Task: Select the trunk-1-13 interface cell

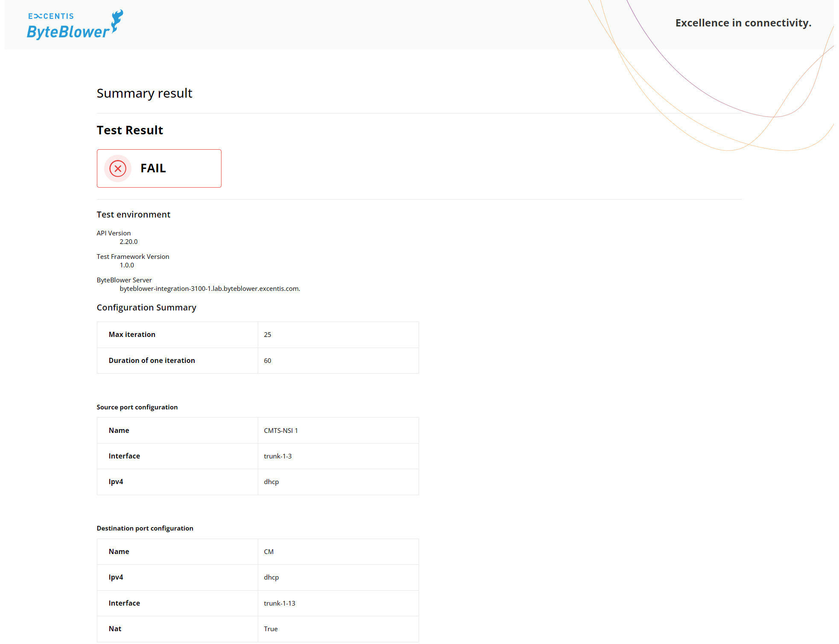Action: click(x=280, y=603)
